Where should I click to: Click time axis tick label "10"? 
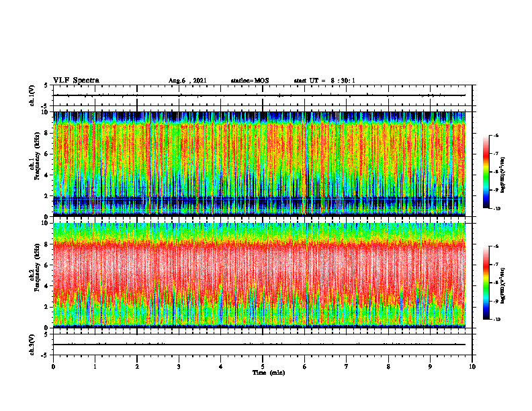point(472,367)
